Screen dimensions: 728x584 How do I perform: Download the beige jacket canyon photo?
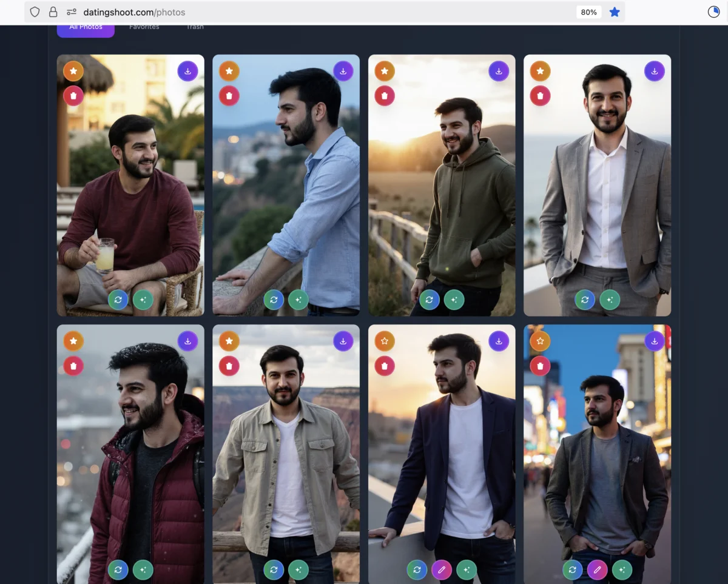coord(343,341)
